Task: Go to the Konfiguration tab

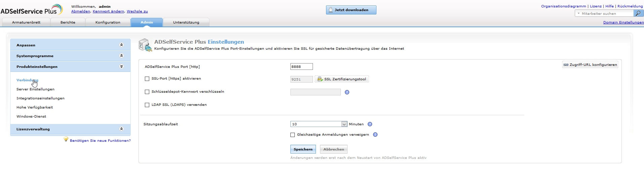Action: [108, 22]
